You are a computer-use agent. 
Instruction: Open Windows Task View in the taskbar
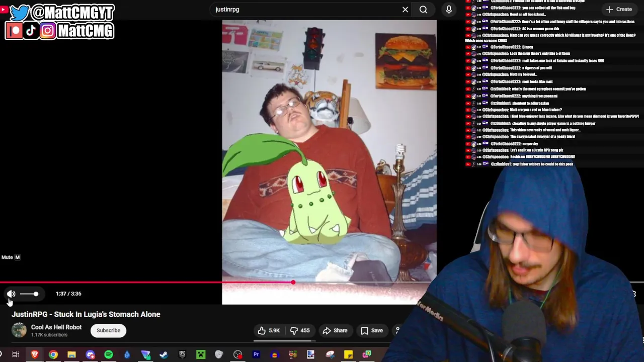(x=16, y=354)
